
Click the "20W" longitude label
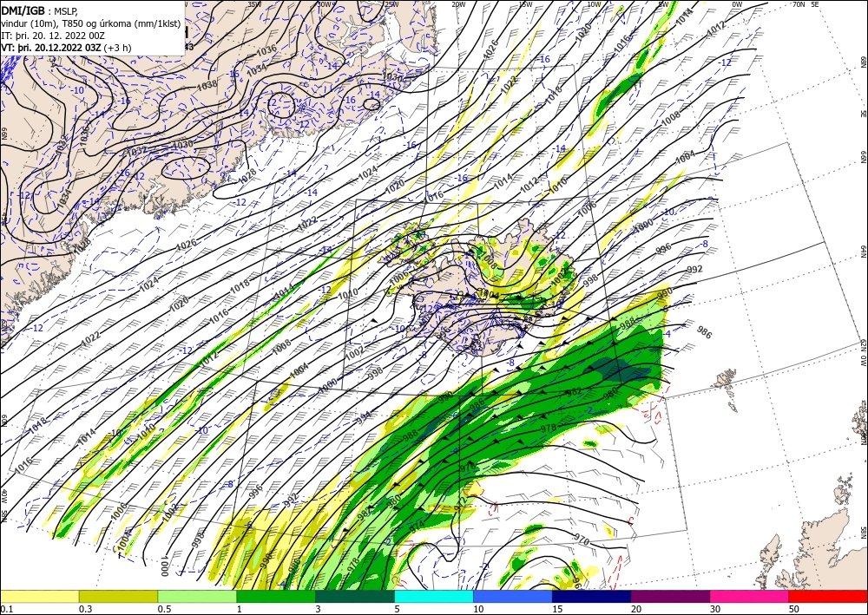458,3
